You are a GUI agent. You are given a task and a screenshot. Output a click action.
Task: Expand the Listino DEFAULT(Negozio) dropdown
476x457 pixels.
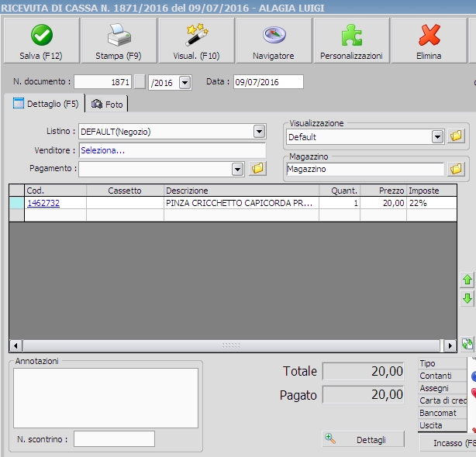pyautogui.click(x=259, y=132)
